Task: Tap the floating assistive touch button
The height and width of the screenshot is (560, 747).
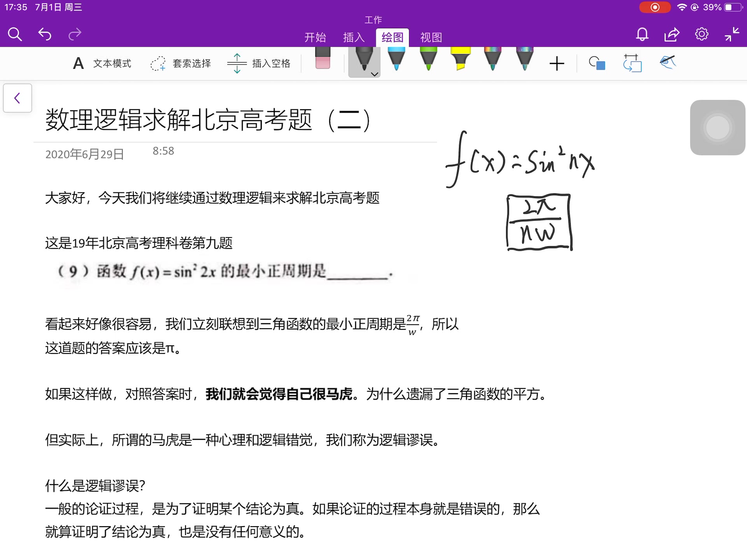Action: [x=717, y=128]
